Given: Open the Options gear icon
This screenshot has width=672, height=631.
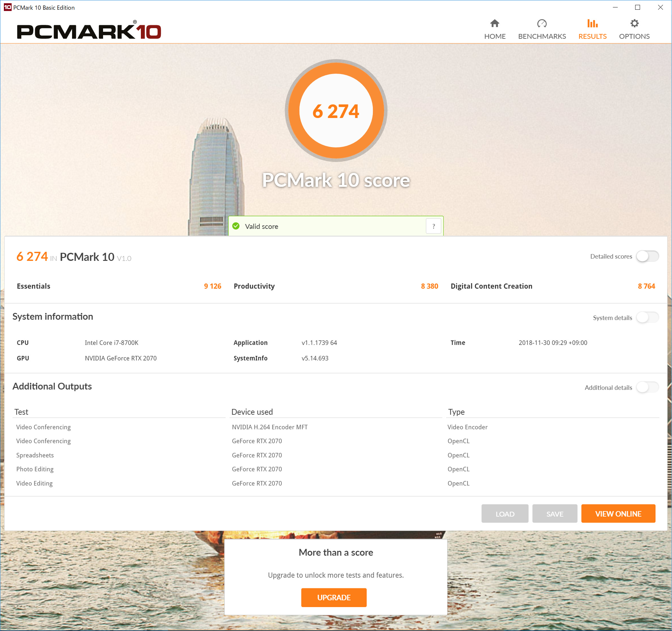Looking at the screenshot, I should coord(634,23).
